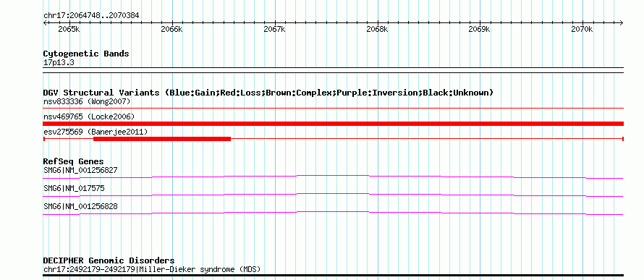
Task: Click the thick red esv275569 segment
Action: (162, 139)
